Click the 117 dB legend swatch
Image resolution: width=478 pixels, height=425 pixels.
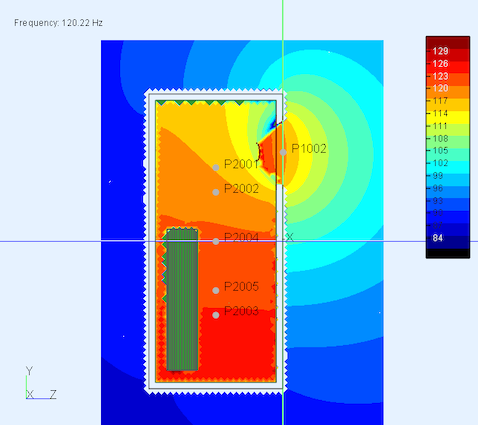(448, 105)
